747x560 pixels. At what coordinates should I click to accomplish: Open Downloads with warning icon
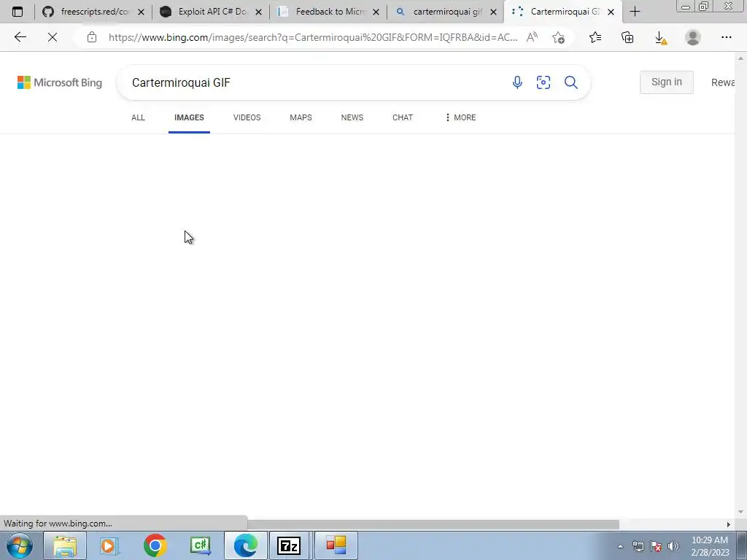(x=660, y=37)
